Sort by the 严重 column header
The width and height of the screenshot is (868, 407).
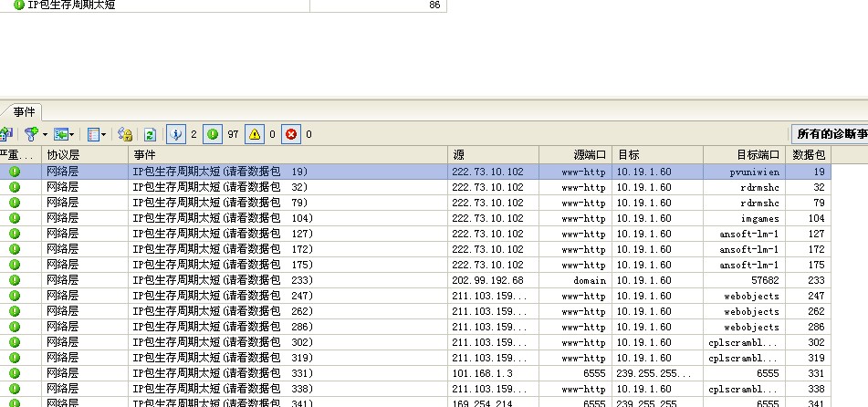(20, 154)
